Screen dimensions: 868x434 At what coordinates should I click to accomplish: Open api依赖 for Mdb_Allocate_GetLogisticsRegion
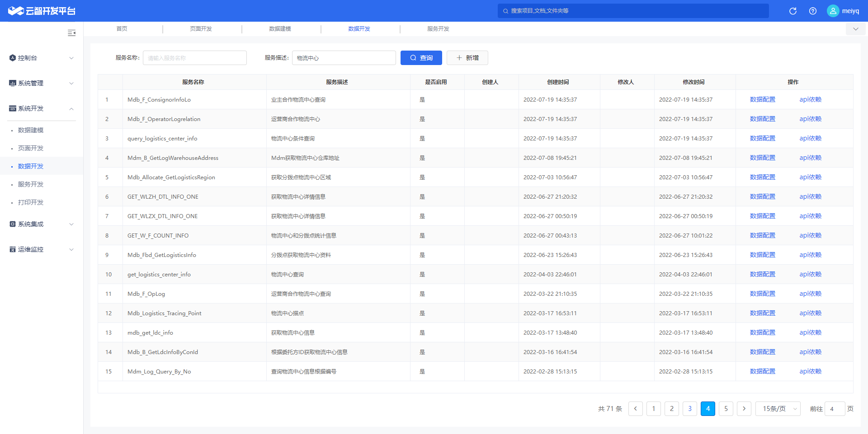click(810, 177)
